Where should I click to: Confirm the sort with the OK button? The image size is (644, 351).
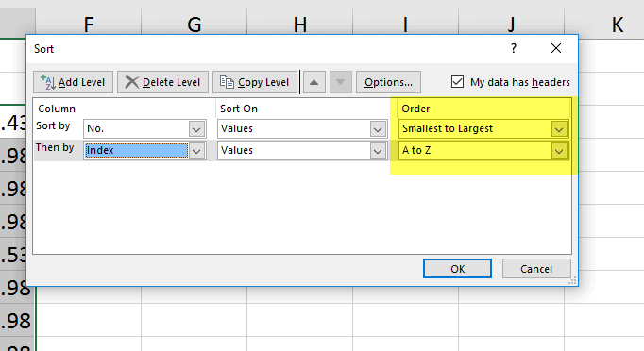pyautogui.click(x=457, y=269)
